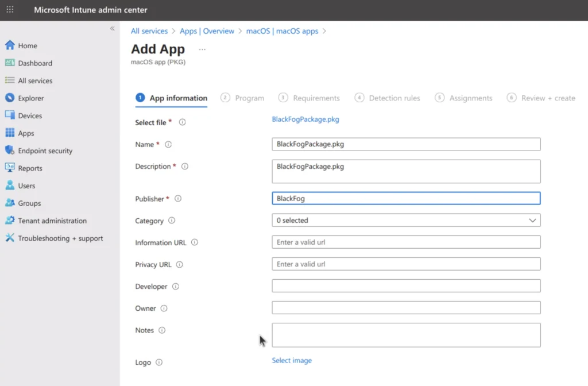
Task: Switch to the Assignments step tab
Action: [463, 98]
